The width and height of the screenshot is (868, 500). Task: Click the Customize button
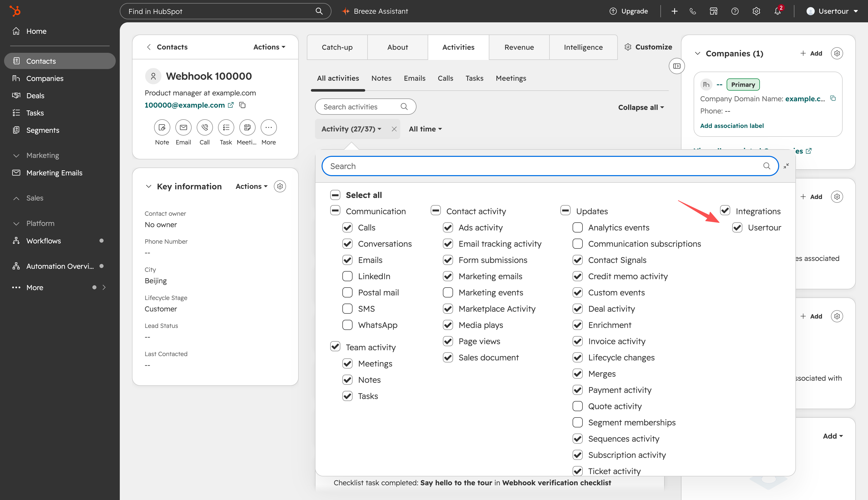click(x=648, y=47)
